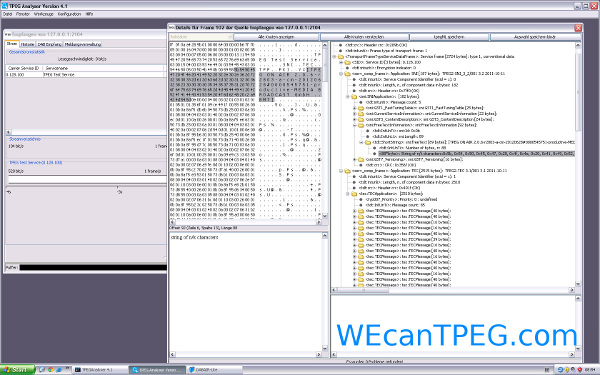
Task: Expand the GST7_Versioning node
Action: tap(355, 160)
